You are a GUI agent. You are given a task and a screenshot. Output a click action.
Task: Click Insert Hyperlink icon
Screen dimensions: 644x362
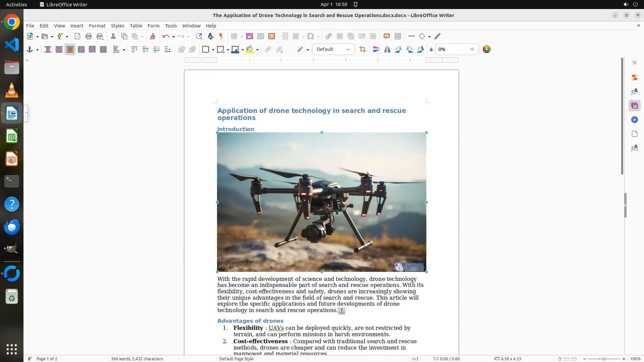[329, 37]
